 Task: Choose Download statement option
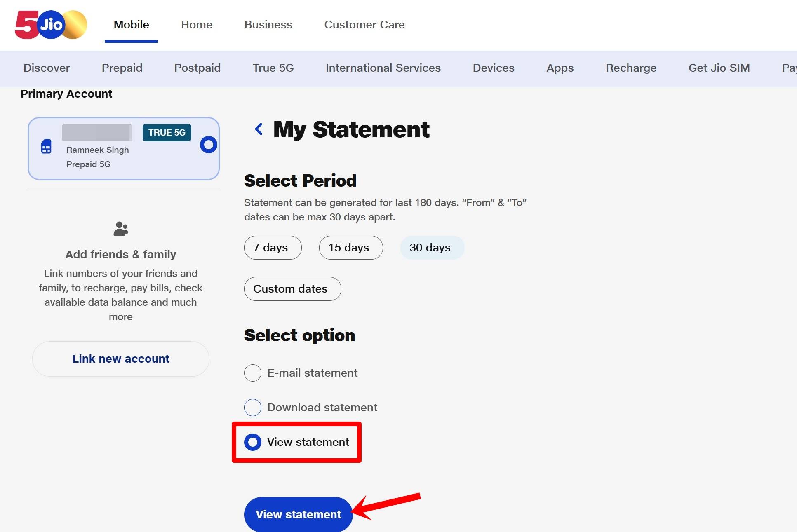coord(253,408)
